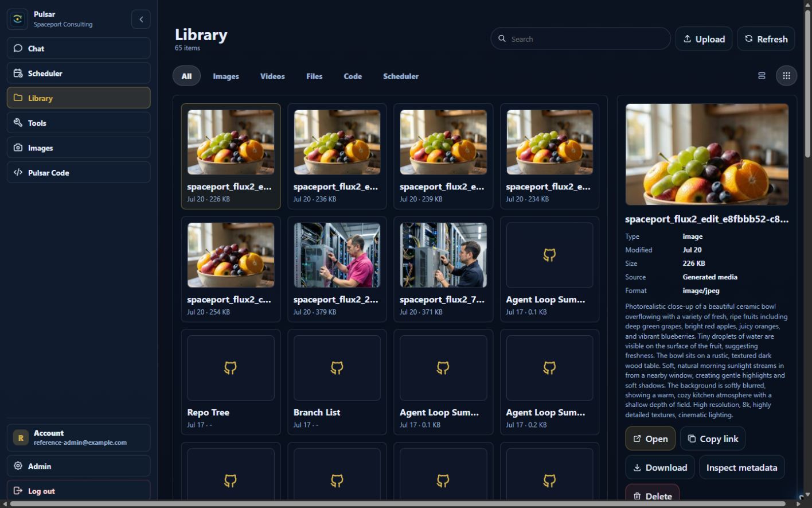Click the vertical page scrollbar
812x508 pixels.
tap(807, 83)
